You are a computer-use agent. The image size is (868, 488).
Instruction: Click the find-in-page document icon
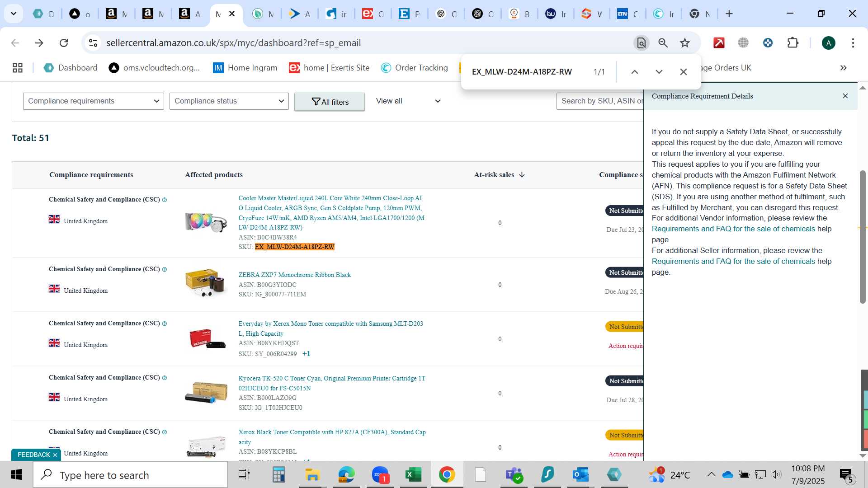pyautogui.click(x=641, y=43)
